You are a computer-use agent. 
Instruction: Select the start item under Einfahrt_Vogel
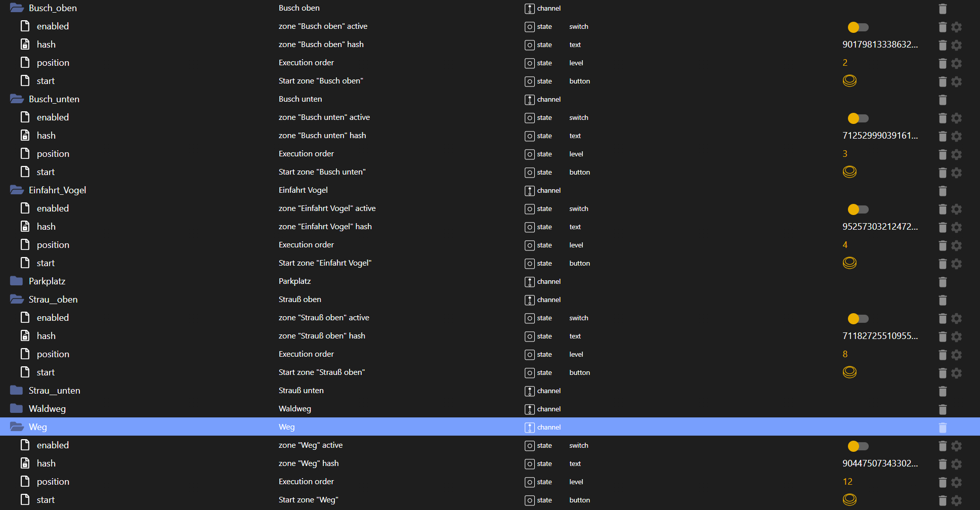[x=46, y=263]
